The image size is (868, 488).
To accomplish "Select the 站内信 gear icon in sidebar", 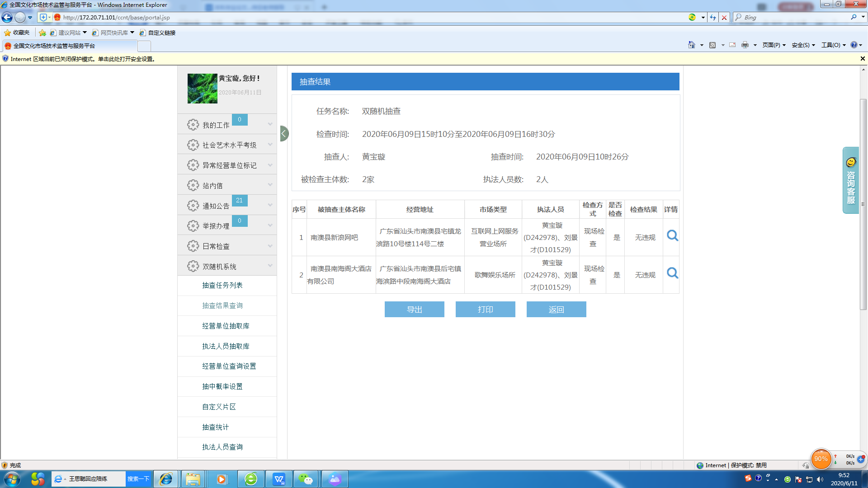I will [x=193, y=185].
